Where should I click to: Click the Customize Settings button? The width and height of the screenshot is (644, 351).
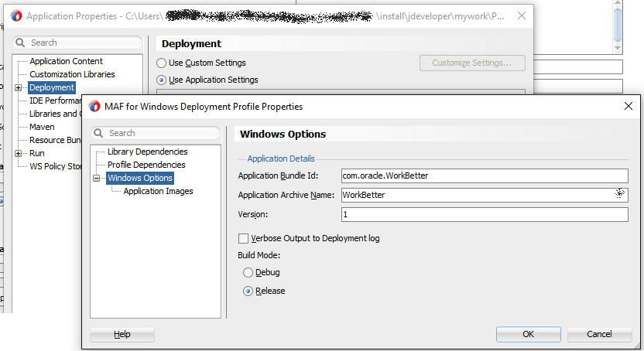point(472,63)
